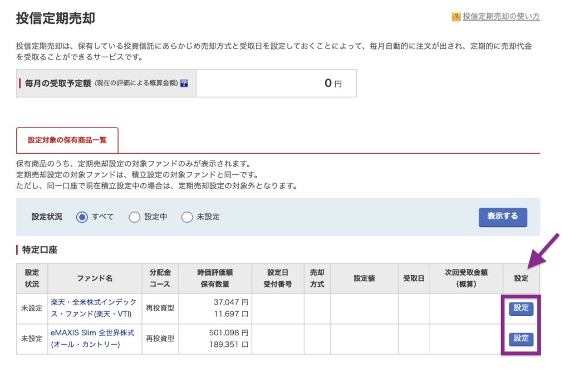Click the blue help icon beside 毎月の受取予定額
This screenshot has height=392, width=570.
pyautogui.click(x=184, y=84)
